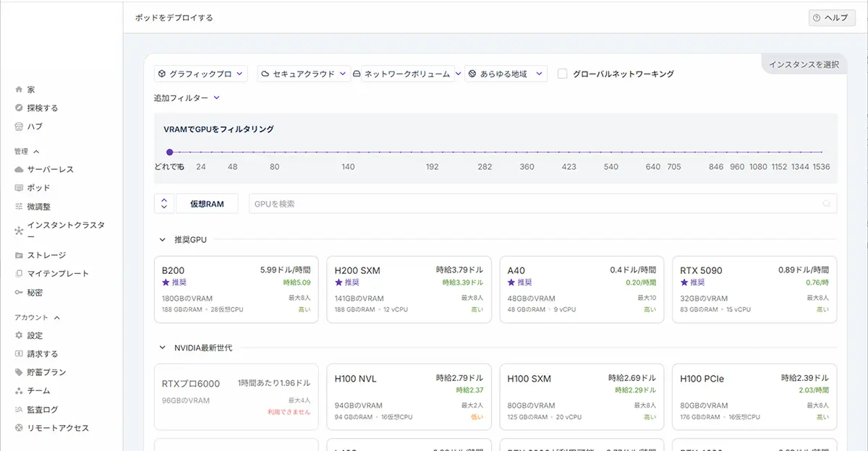Click the template icon beside マイテンプレート
Screen dimensions: 868x451
19,273
